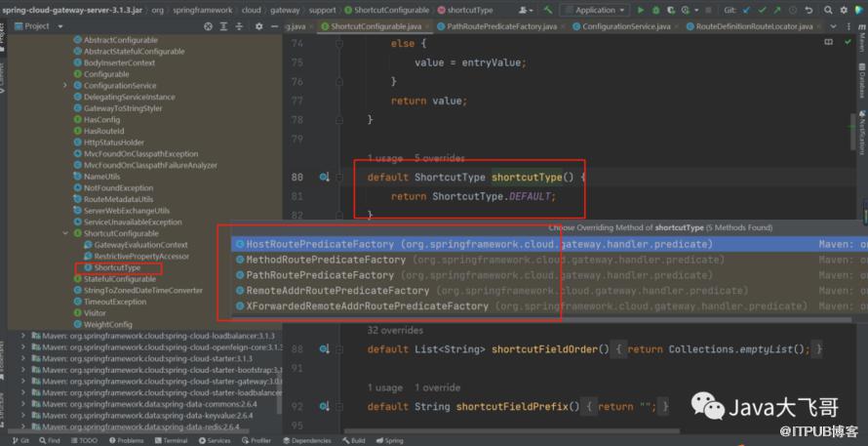Toggle the Terminal tool window
The image size is (868, 446).
(x=171, y=440)
